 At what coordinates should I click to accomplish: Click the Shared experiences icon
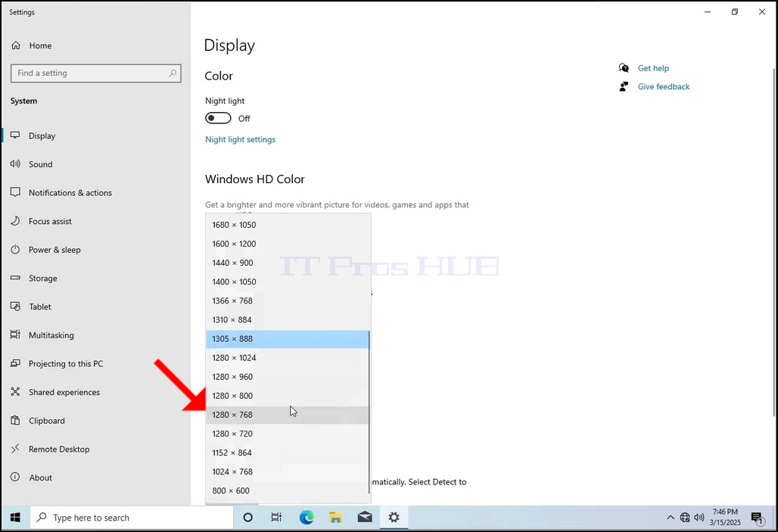[15, 391]
